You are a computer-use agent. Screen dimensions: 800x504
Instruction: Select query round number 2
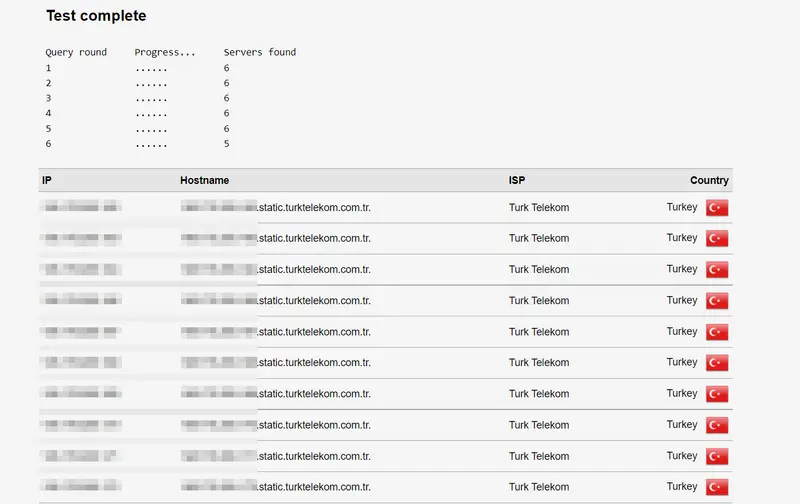tap(48, 83)
